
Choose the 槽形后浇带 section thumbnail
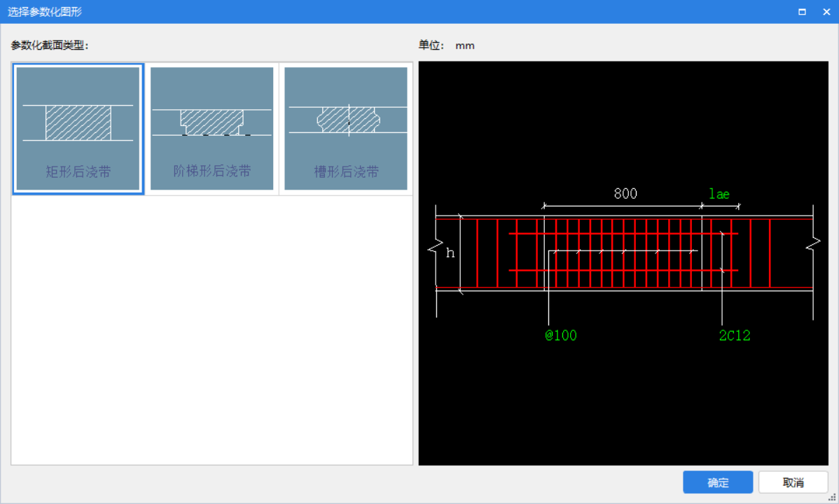[346, 128]
